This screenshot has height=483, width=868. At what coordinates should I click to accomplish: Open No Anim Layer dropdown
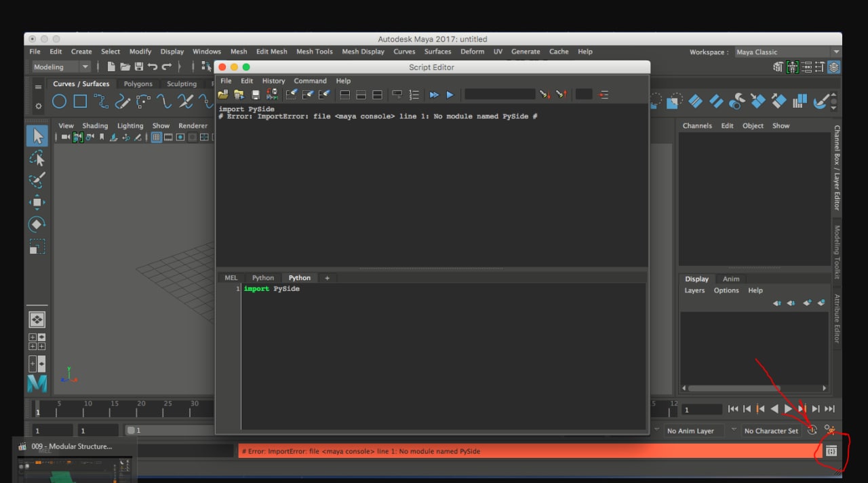693,431
